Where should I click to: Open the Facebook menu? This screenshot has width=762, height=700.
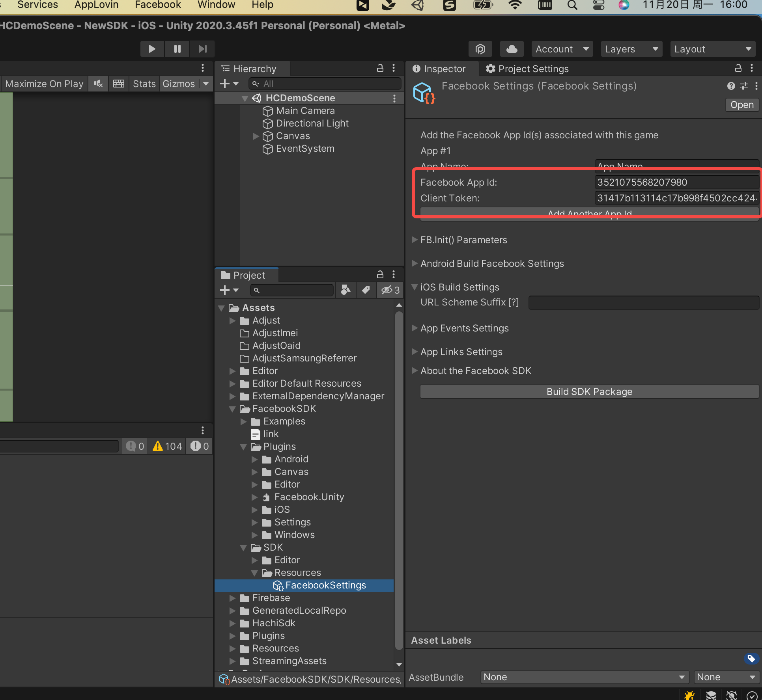[x=158, y=5]
